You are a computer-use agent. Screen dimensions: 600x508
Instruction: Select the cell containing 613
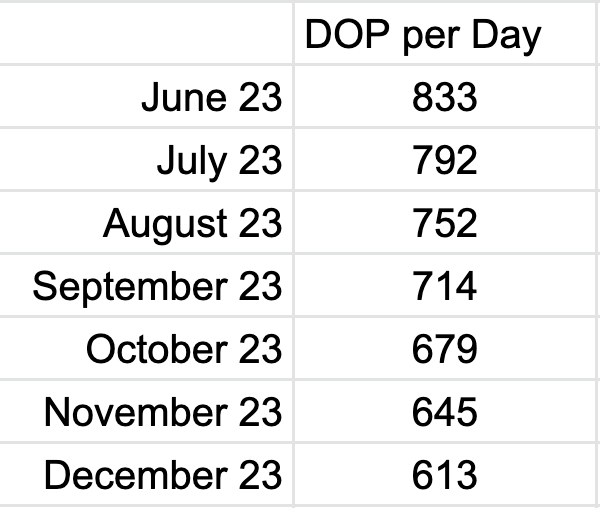pos(445,475)
